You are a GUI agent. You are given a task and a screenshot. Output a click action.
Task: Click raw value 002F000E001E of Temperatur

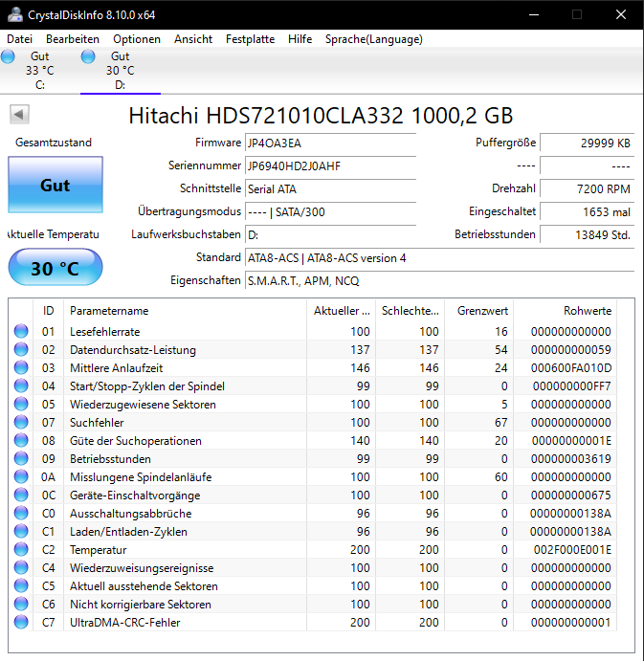pos(572,550)
